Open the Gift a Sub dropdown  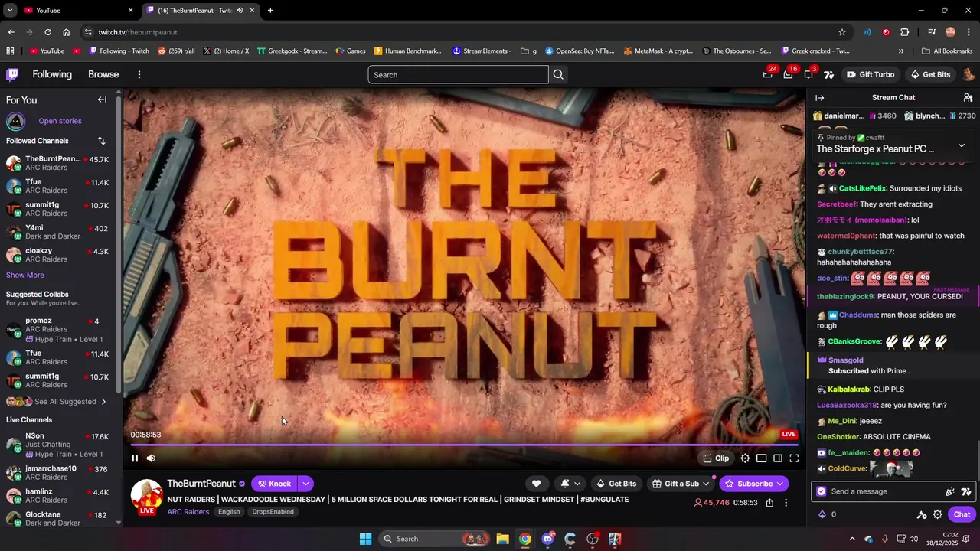click(x=681, y=484)
